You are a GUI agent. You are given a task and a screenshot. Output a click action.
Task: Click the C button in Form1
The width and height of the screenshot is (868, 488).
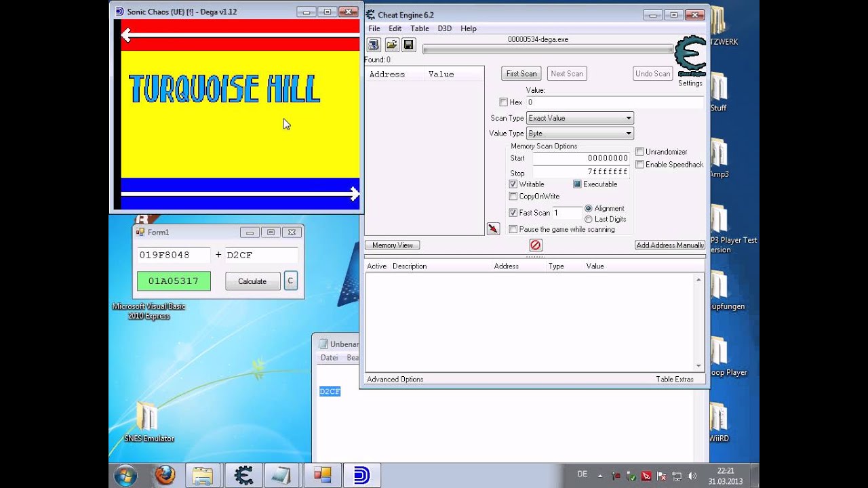coord(290,281)
